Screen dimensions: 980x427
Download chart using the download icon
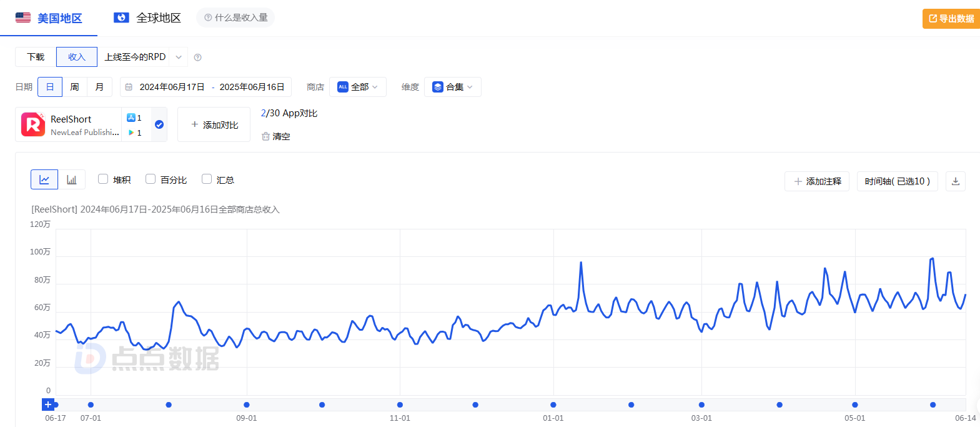(956, 181)
